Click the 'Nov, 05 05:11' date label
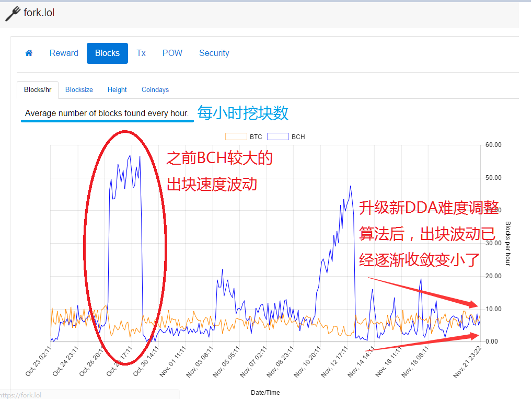 (x=226, y=362)
